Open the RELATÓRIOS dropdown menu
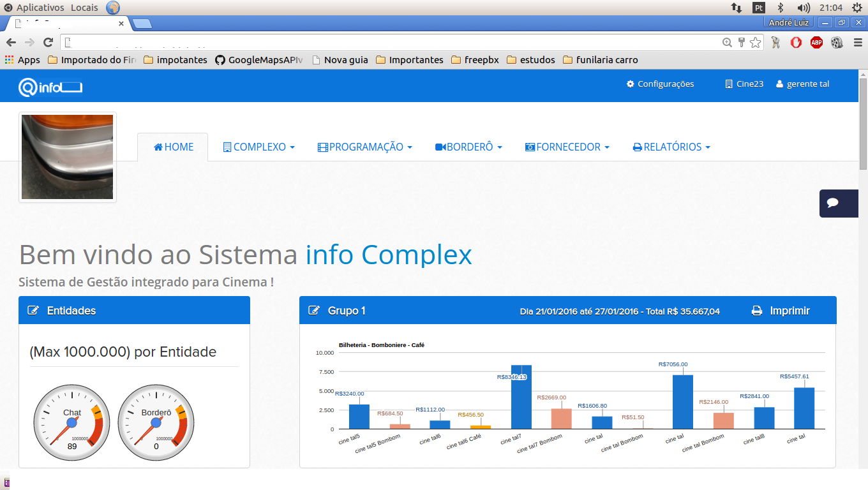868x490 pixels. click(x=671, y=147)
